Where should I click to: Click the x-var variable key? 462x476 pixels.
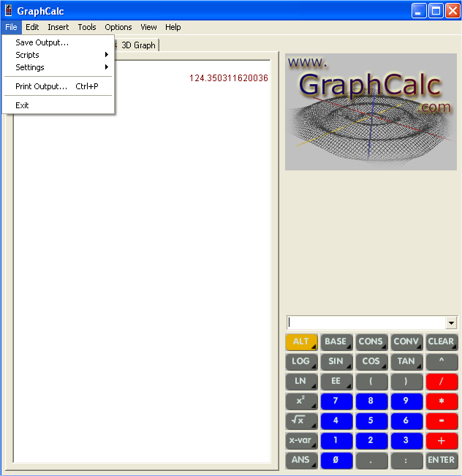click(x=301, y=441)
